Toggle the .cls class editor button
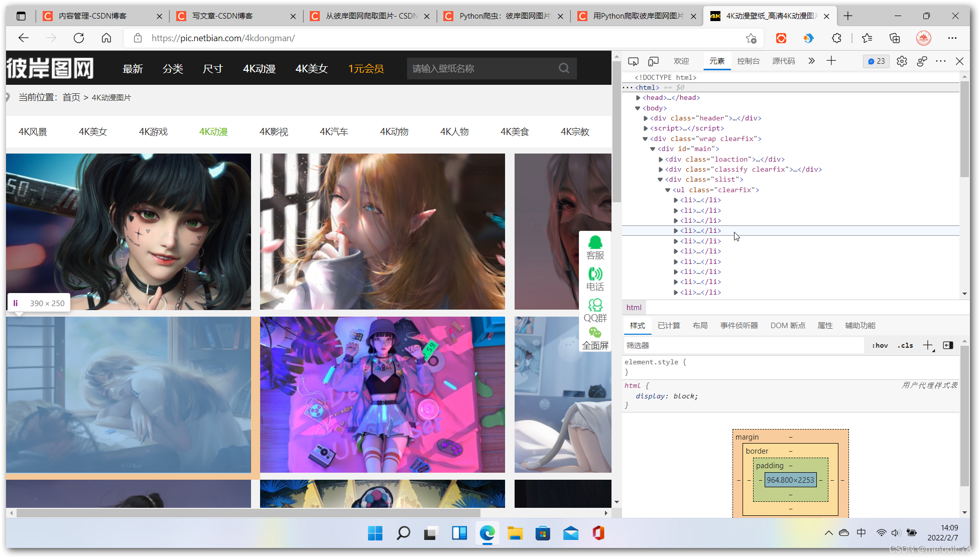The image size is (980, 558). click(905, 345)
